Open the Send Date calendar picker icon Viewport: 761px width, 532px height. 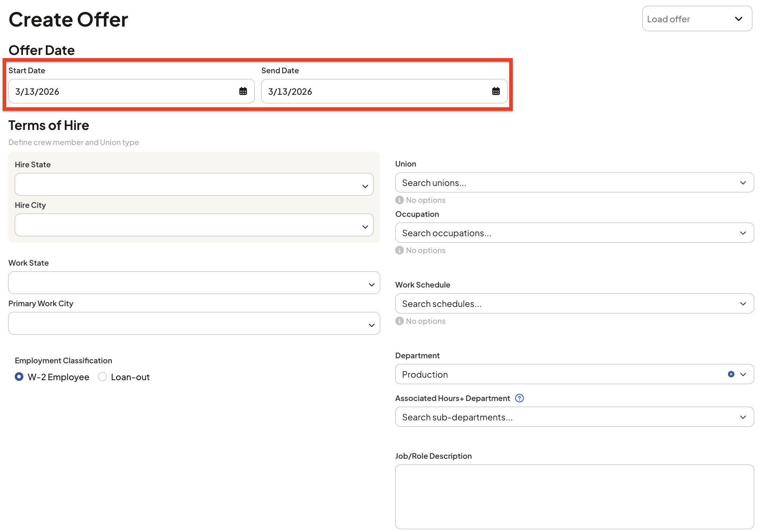click(x=496, y=91)
